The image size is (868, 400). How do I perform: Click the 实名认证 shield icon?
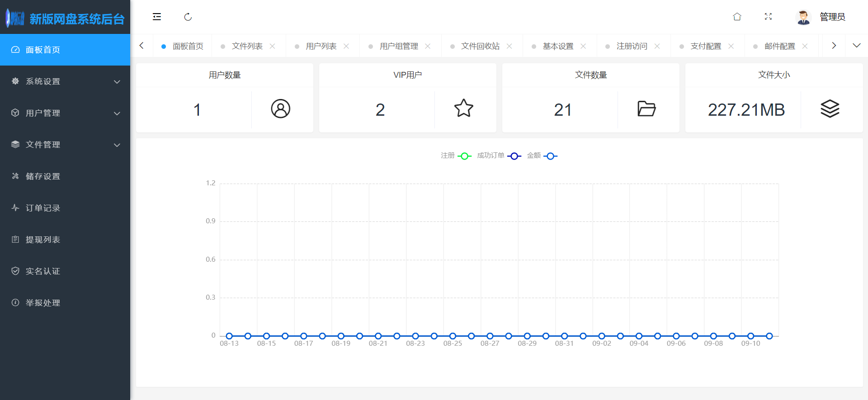coord(15,271)
